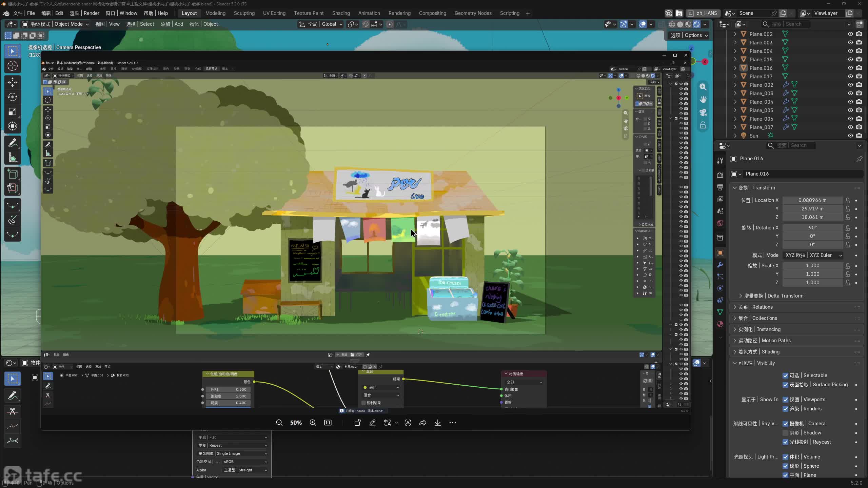Uncheck Surface Picking checkbox

click(785, 385)
